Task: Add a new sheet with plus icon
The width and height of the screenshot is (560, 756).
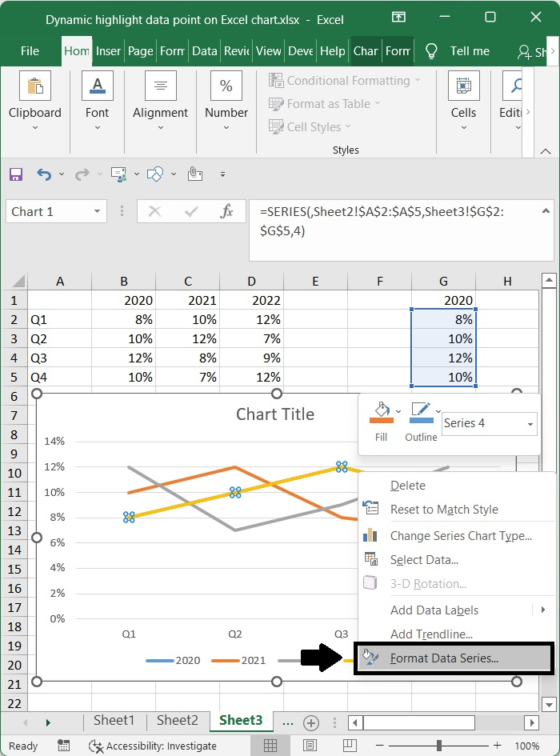Action: pyautogui.click(x=311, y=722)
